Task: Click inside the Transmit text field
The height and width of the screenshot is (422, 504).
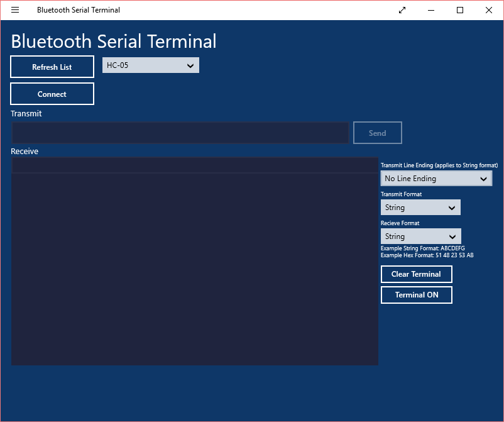Action: [x=180, y=133]
